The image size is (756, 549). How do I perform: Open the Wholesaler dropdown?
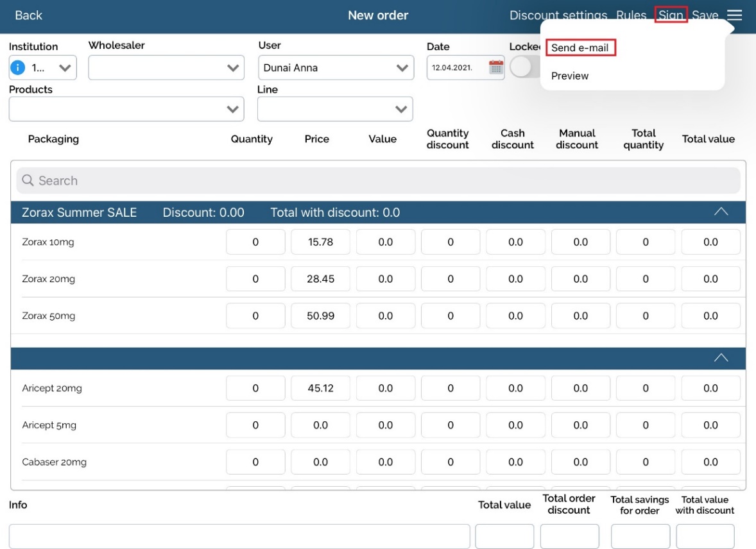[166, 67]
